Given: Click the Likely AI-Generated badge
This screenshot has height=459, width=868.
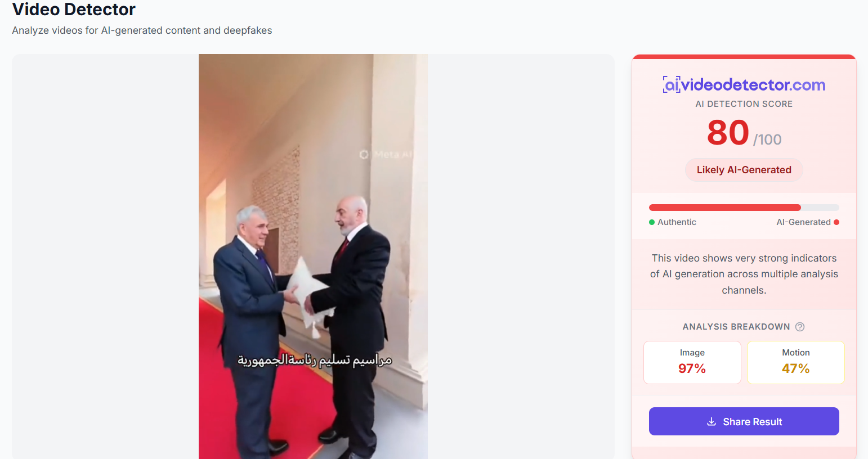Looking at the screenshot, I should point(744,170).
